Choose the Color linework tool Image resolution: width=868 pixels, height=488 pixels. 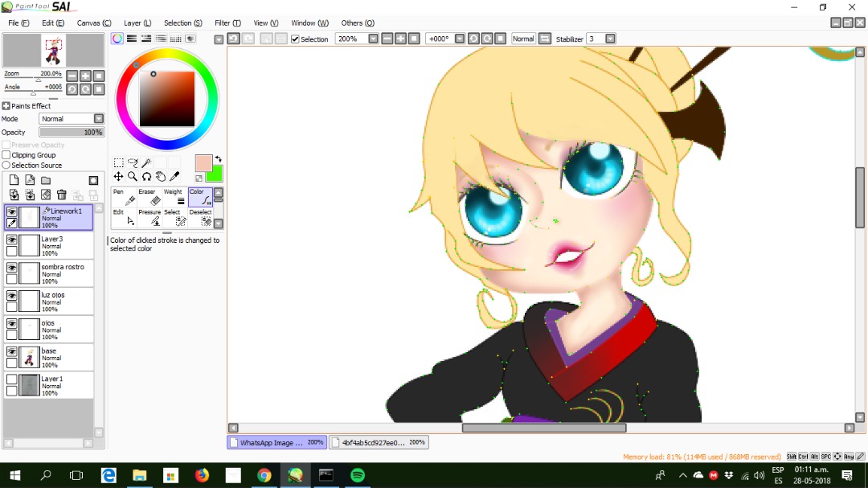click(x=200, y=197)
